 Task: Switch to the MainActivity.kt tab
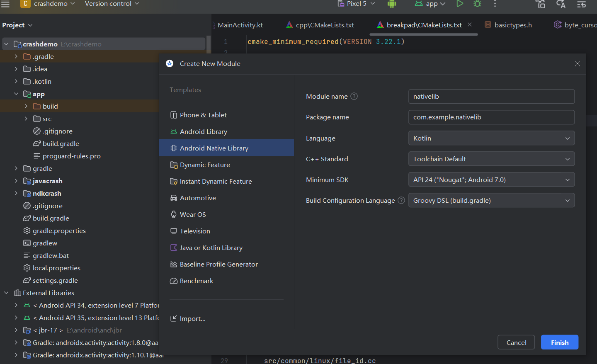tap(239, 25)
